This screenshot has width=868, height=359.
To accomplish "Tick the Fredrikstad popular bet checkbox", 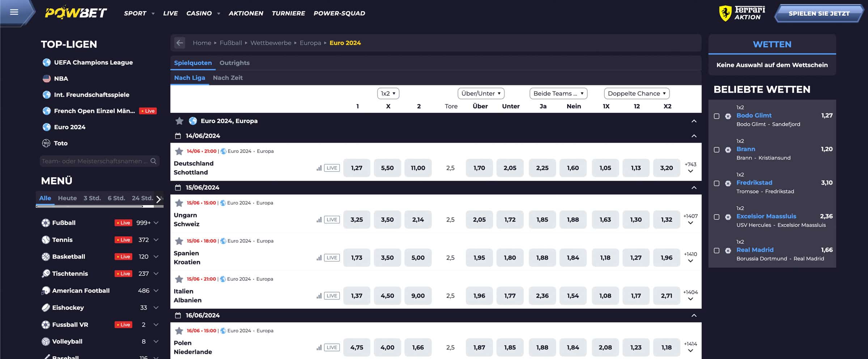I will [x=716, y=183].
